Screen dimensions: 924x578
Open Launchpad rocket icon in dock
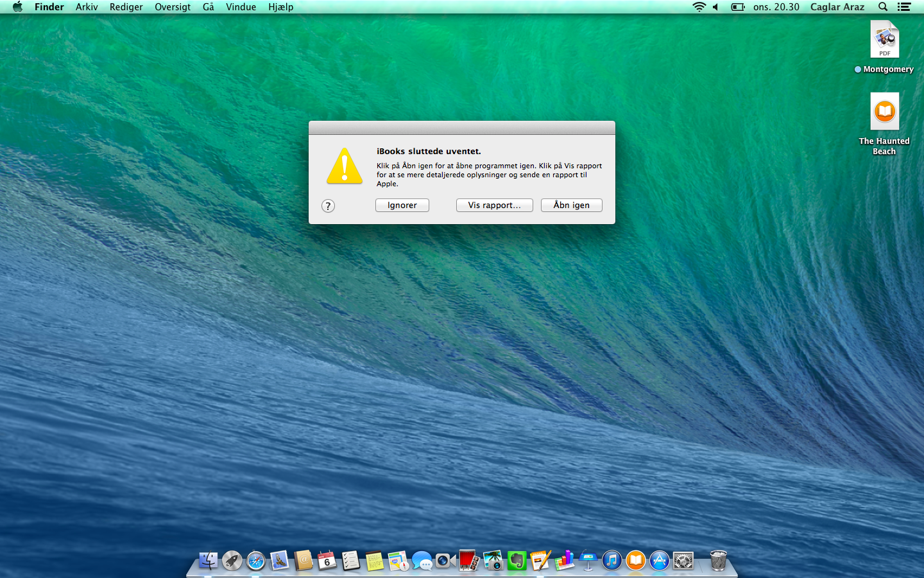point(232,561)
